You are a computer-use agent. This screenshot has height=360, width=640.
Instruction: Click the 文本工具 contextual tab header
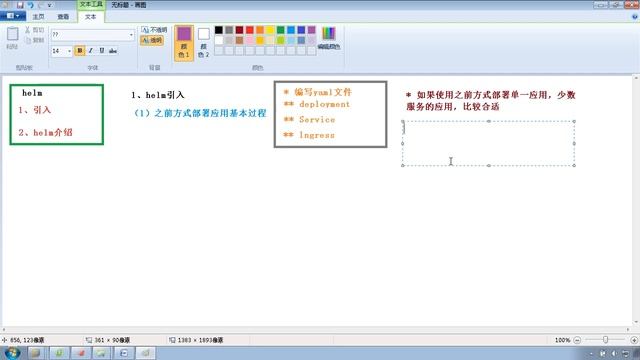tap(91, 4)
